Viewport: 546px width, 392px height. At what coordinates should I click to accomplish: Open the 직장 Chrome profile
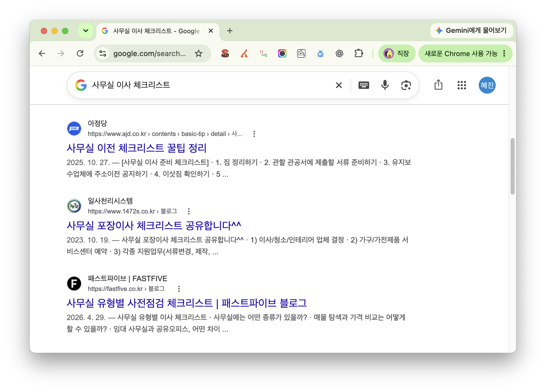[396, 53]
